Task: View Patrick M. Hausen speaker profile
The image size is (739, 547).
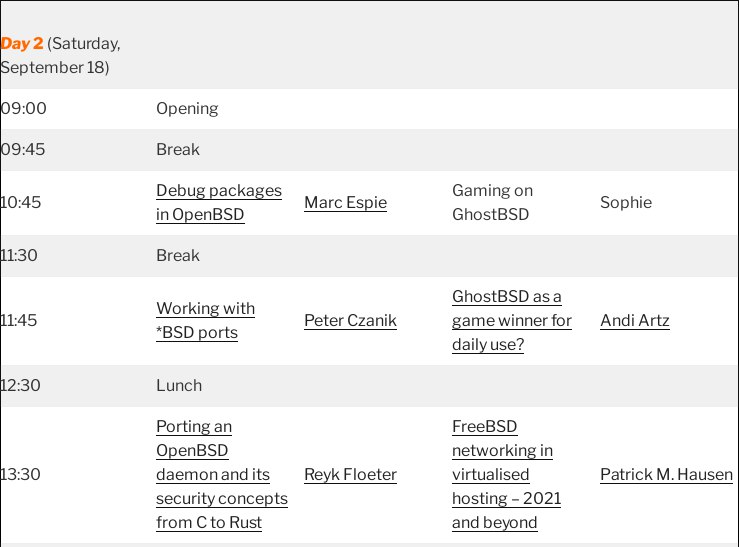Action: 666,474
